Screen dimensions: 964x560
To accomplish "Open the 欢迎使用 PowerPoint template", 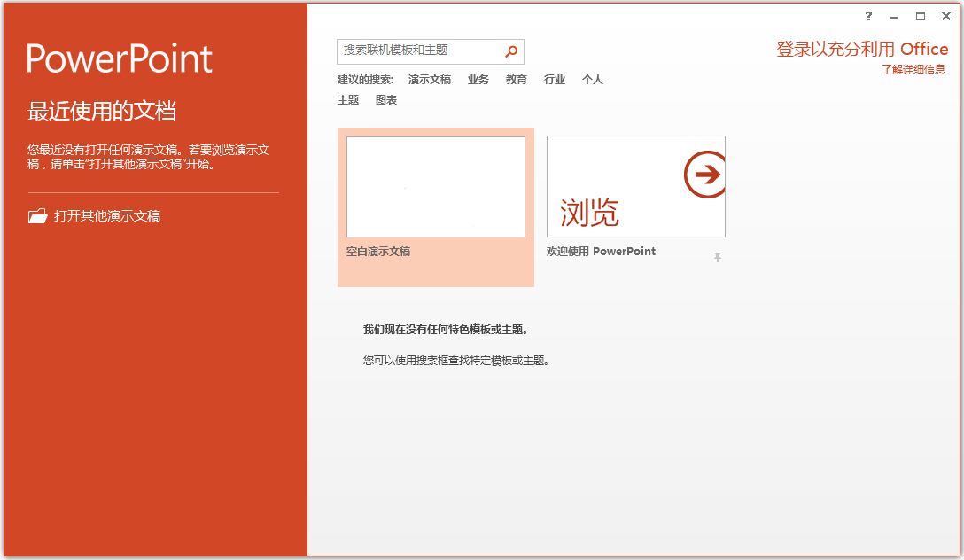I will coord(635,186).
